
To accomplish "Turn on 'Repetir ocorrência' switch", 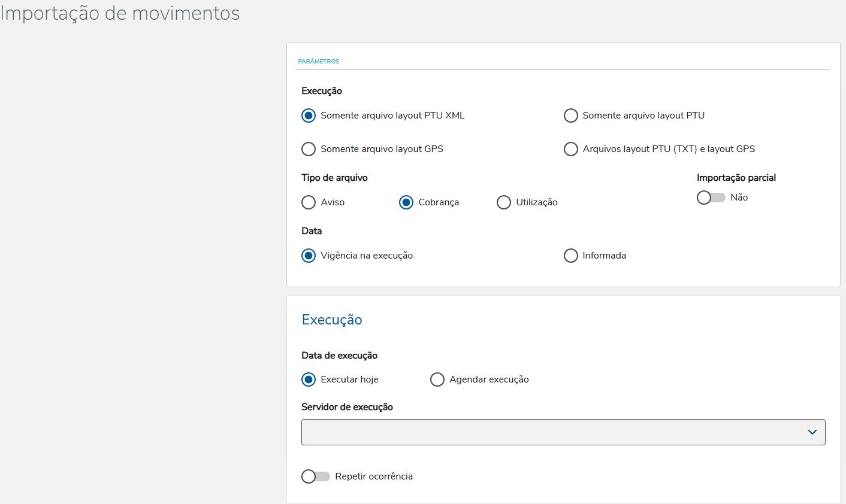I will tap(315, 476).
